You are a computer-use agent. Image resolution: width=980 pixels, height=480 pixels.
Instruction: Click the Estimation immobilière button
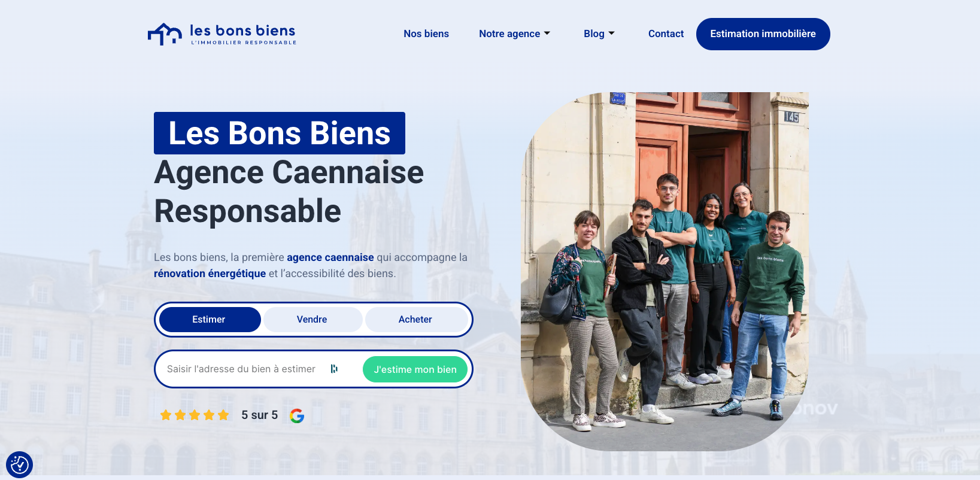pyautogui.click(x=763, y=34)
